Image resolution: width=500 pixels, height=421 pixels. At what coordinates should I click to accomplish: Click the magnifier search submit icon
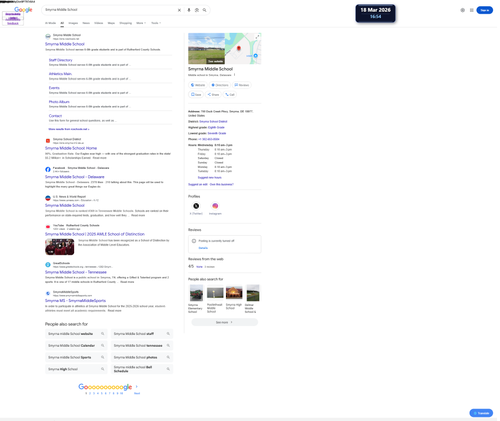point(205,10)
